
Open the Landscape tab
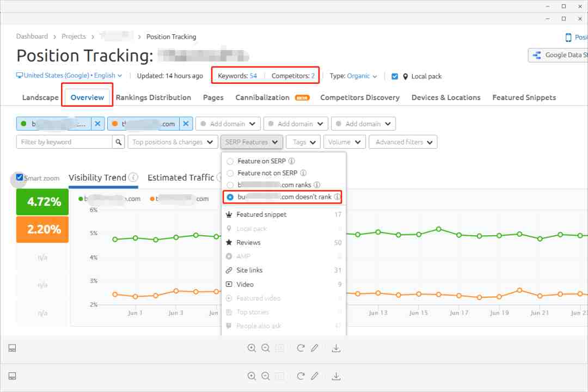40,97
